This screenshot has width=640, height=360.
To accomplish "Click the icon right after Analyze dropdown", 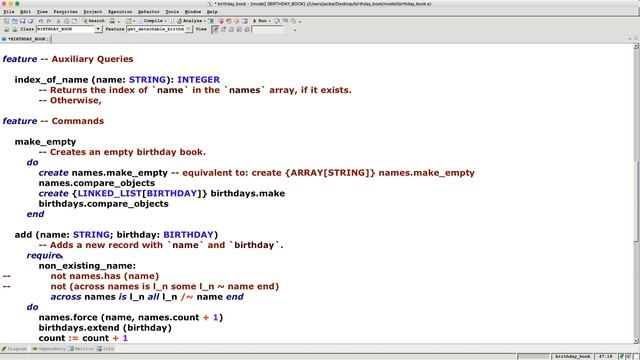I will tap(211, 21).
